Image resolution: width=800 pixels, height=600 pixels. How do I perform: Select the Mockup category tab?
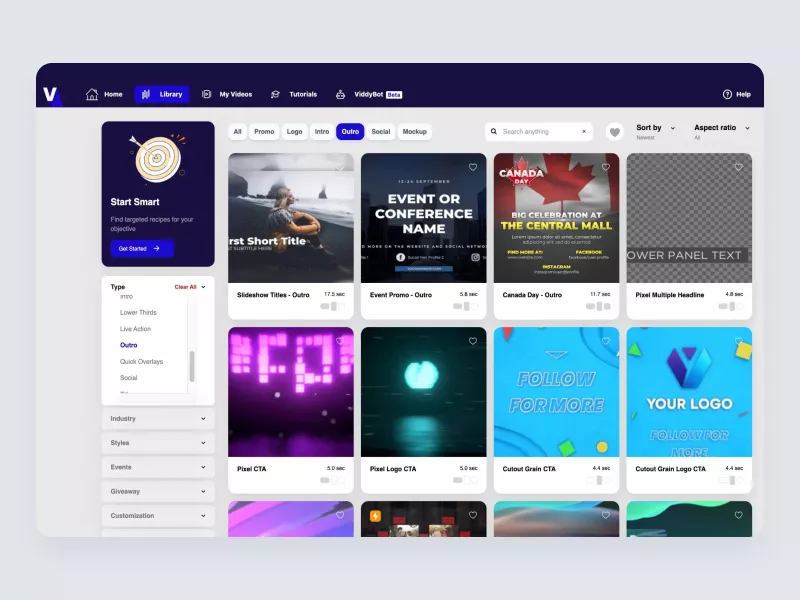click(414, 132)
